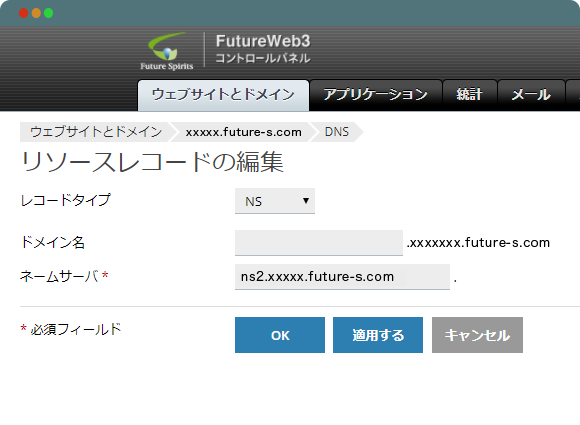Click the OK button

(x=280, y=335)
